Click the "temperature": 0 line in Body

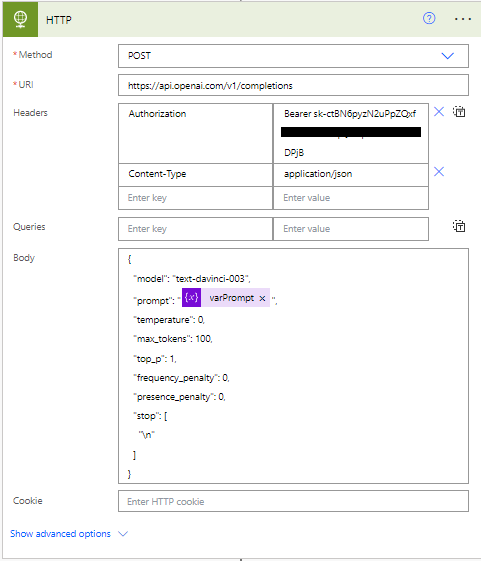[x=169, y=319]
